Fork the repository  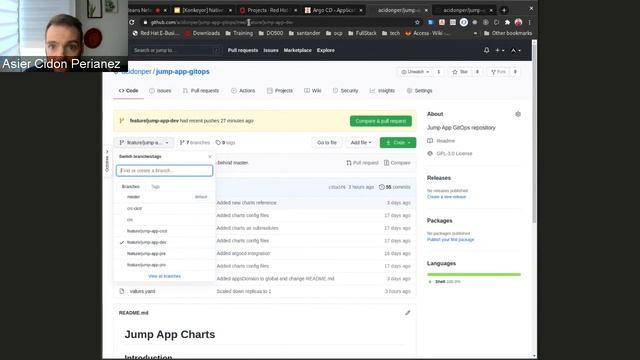click(498, 72)
